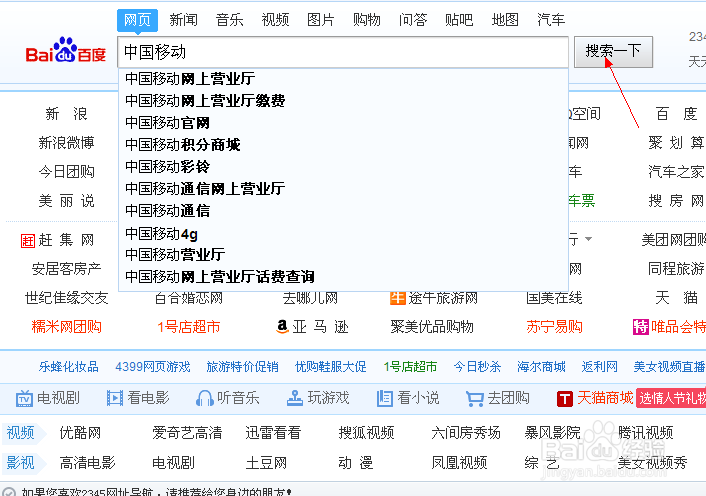
Task: Open the 优酷网 video link
Action: click(80, 433)
